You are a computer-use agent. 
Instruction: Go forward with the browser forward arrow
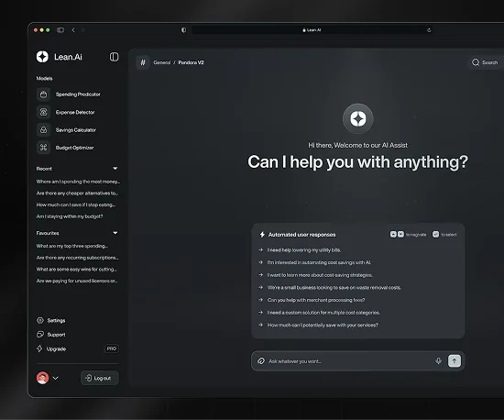pyautogui.click(x=82, y=30)
